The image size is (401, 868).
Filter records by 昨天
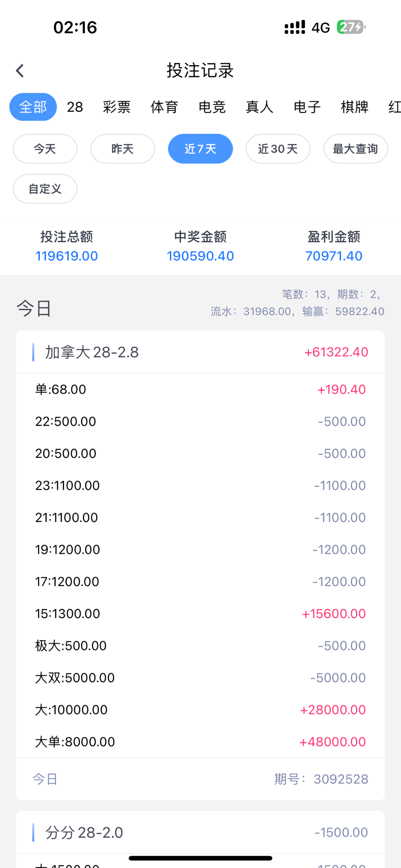coord(123,149)
